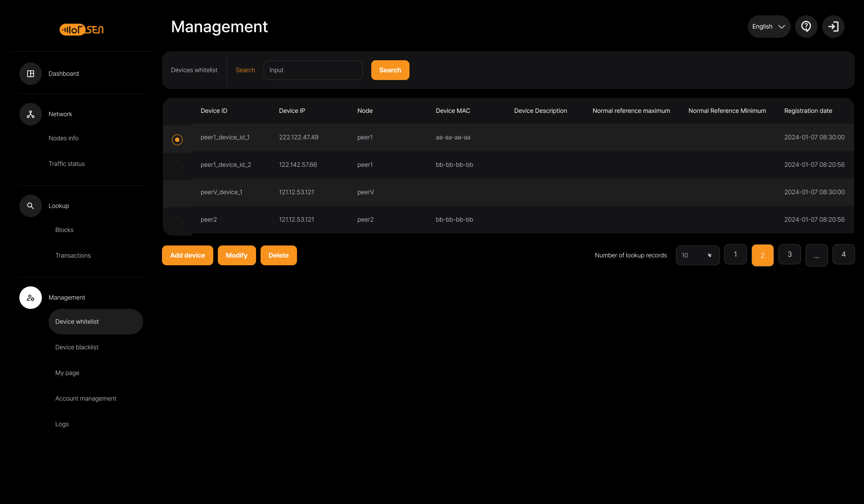Go to page 4
Viewport: 864px width, 504px height.
tap(844, 254)
